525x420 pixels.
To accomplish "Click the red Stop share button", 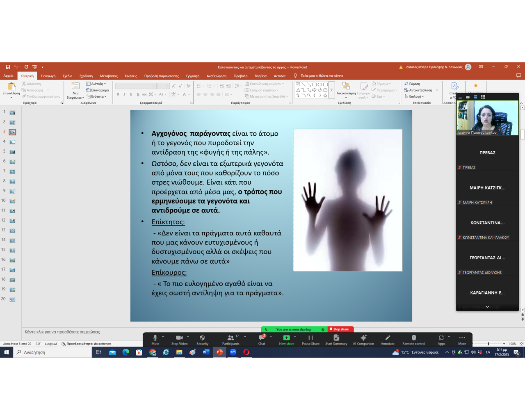I will click(340, 329).
